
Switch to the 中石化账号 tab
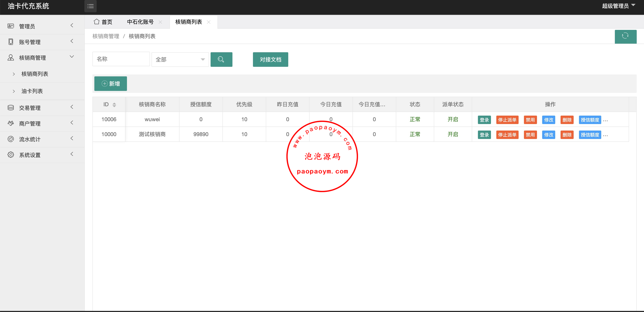pyautogui.click(x=140, y=22)
